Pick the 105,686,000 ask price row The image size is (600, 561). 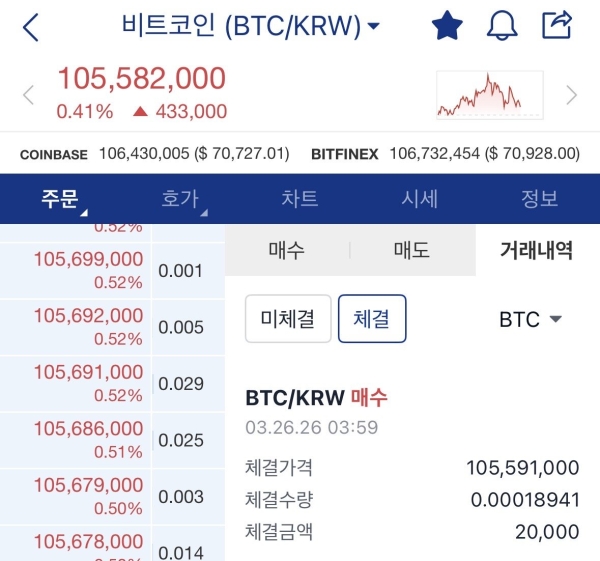tap(88, 430)
